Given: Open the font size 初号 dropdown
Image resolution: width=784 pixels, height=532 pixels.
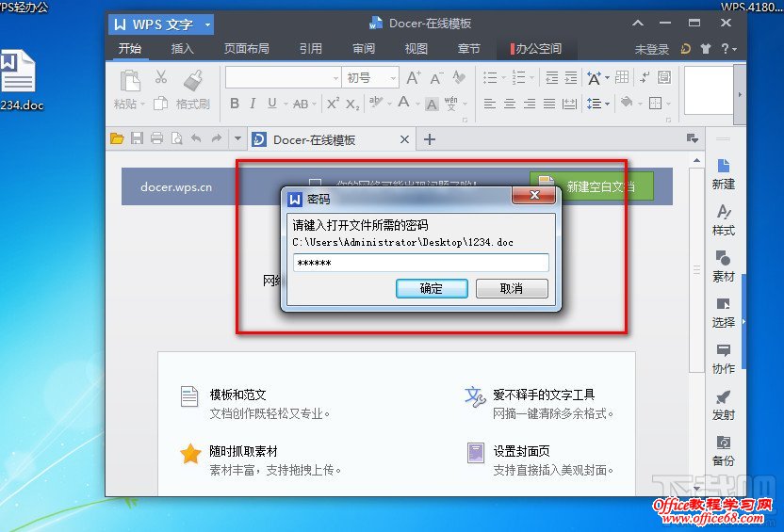Looking at the screenshot, I should (x=393, y=78).
